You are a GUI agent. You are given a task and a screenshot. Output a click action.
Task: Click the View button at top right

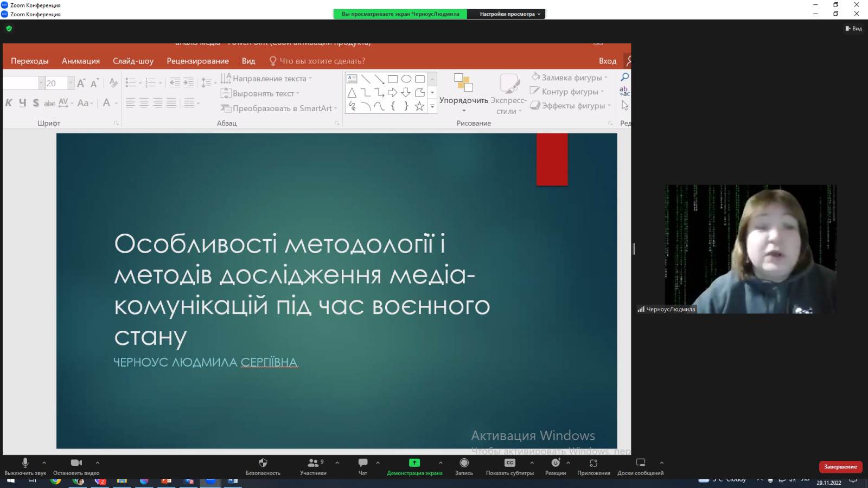854,29
